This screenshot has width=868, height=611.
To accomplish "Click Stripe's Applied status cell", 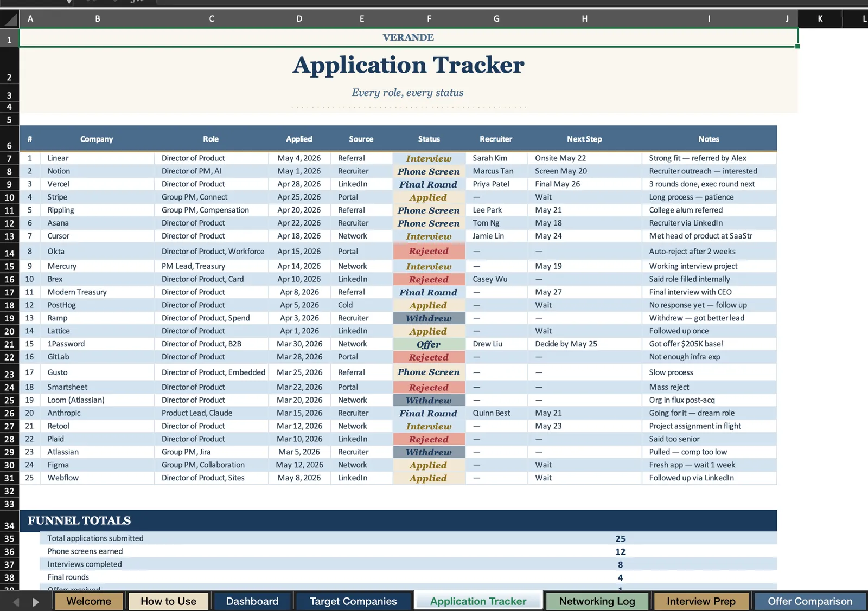I will click(x=429, y=197).
